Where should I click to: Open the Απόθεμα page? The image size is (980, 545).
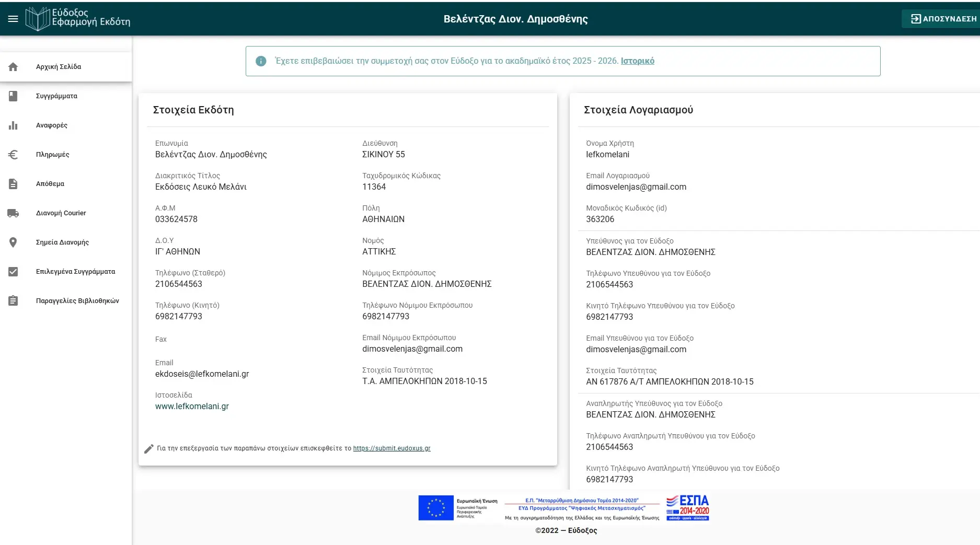pyautogui.click(x=66, y=184)
